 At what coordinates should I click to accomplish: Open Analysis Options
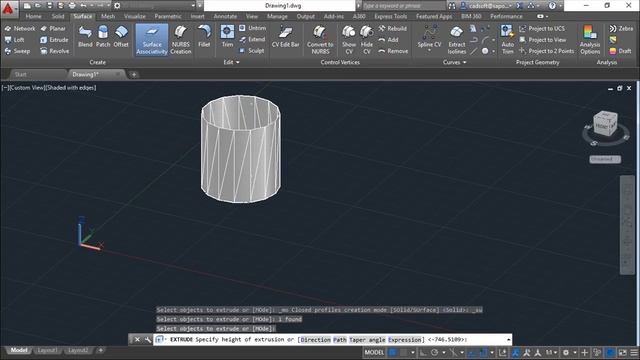(x=590, y=40)
